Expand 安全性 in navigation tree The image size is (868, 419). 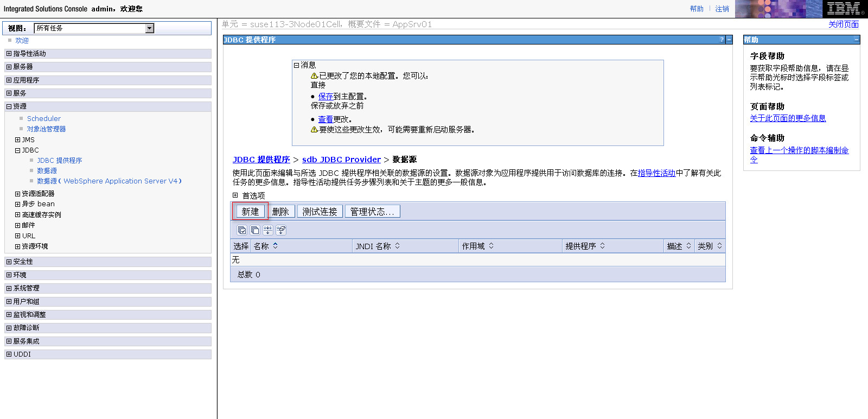coord(9,262)
